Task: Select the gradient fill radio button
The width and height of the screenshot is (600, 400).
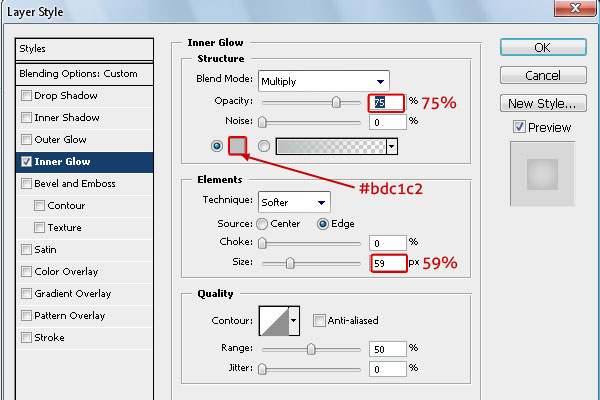Action: point(264,146)
